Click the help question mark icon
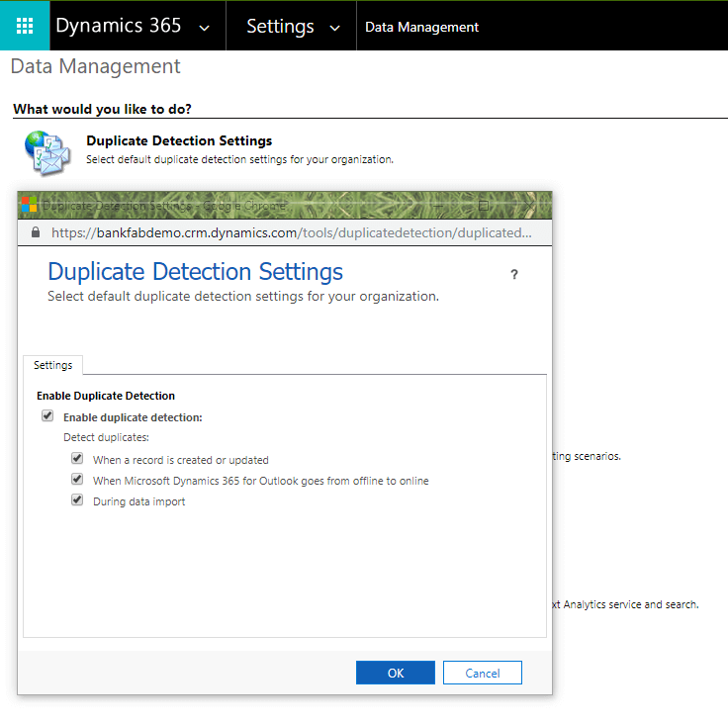The width and height of the screenshot is (728, 725). (513, 275)
